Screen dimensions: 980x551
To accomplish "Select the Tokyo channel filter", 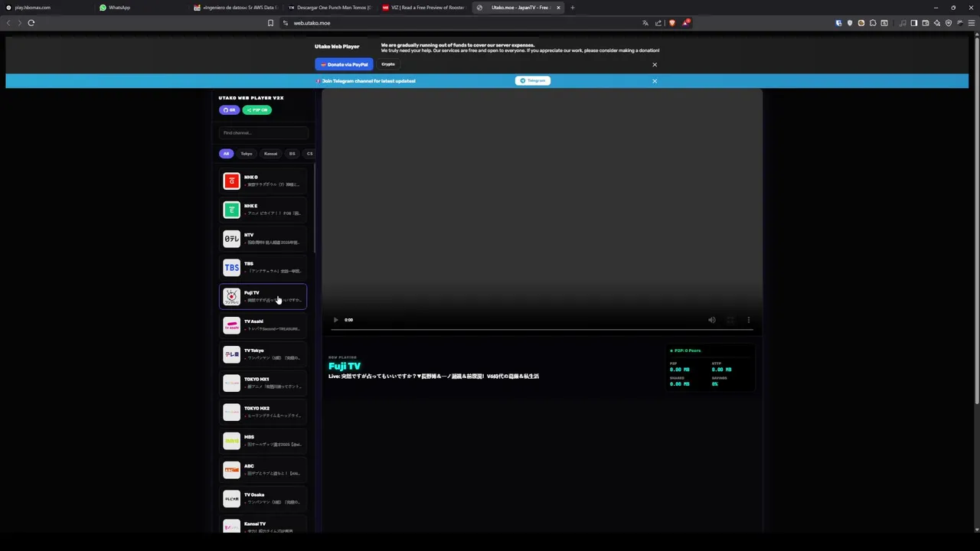I will tap(247, 154).
